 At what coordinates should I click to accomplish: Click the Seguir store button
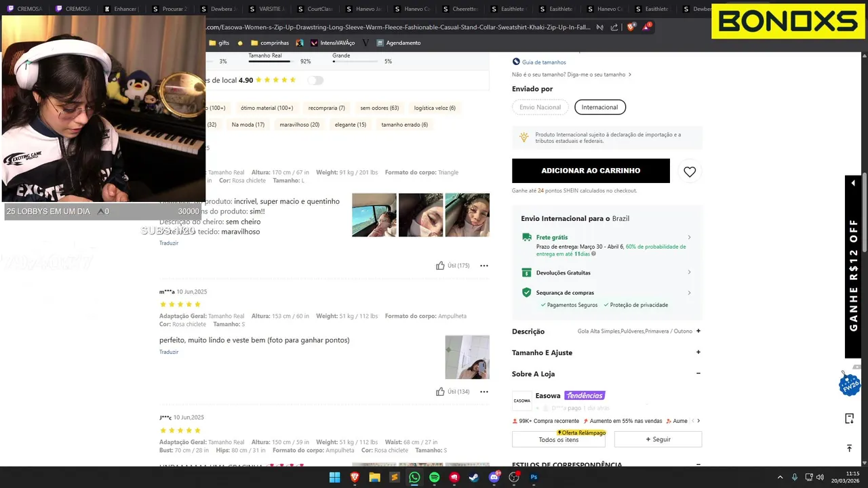(658, 439)
